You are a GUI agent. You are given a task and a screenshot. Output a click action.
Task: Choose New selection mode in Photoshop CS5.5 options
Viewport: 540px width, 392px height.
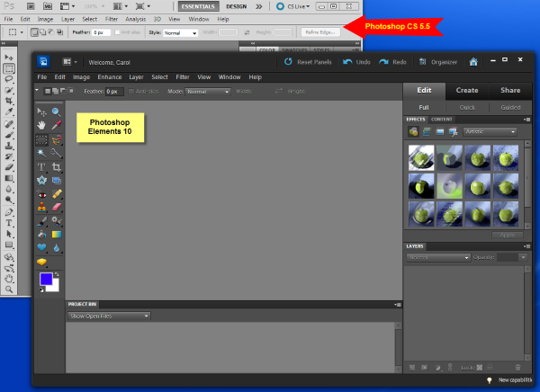[x=34, y=32]
